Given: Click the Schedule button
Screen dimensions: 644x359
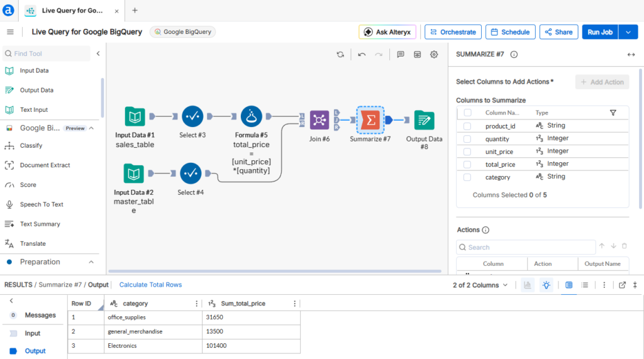Looking at the screenshot, I should click(511, 32).
